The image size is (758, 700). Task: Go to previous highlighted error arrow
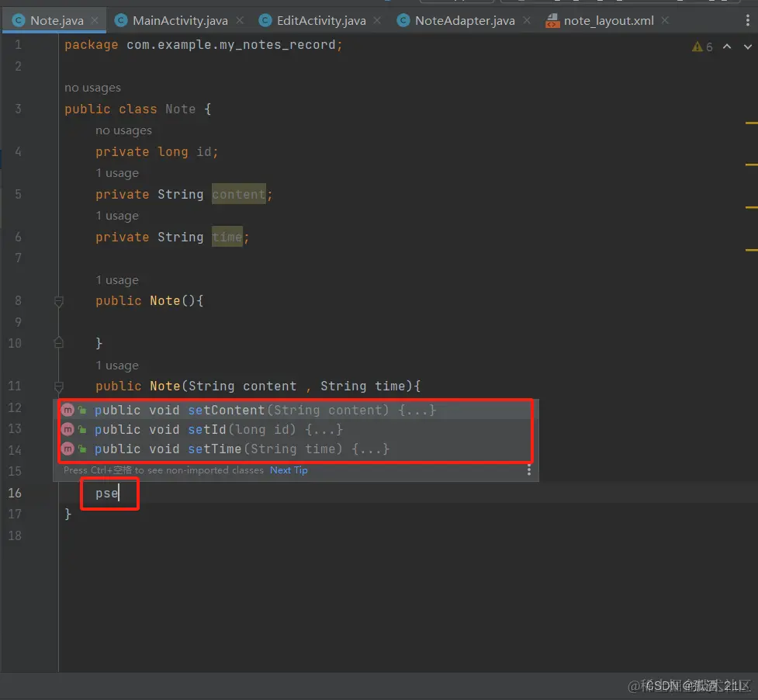(726, 47)
